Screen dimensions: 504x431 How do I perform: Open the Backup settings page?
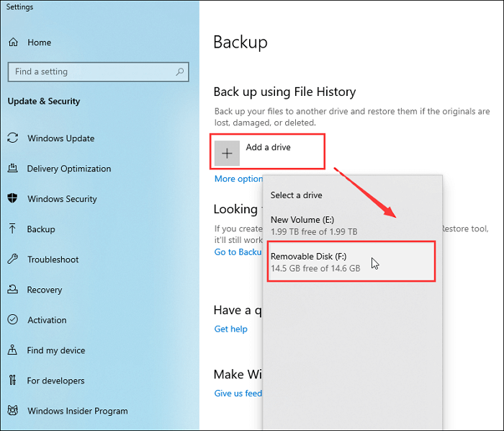(x=41, y=229)
